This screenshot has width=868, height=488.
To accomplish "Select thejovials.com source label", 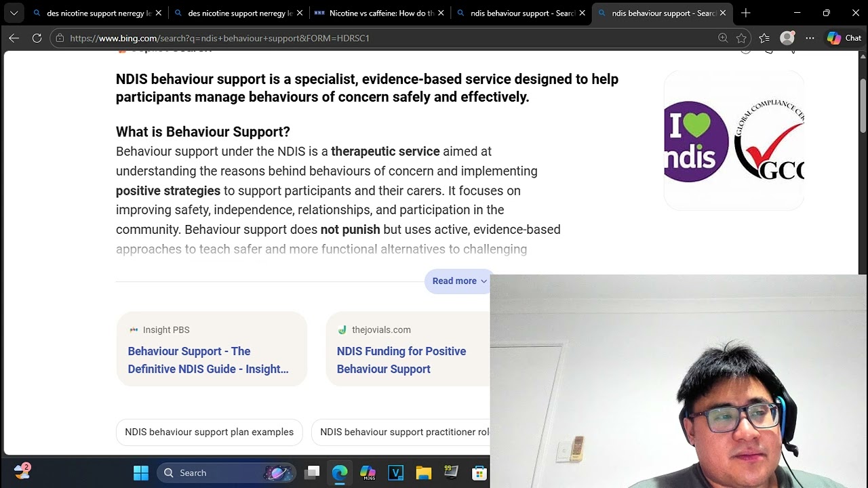I will coord(381,330).
